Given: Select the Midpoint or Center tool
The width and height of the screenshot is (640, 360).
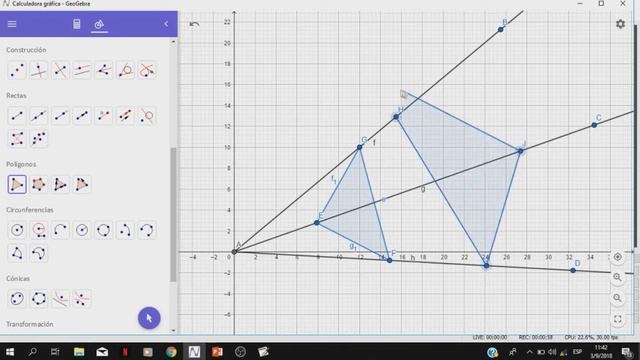Looking at the screenshot, I should tap(17, 70).
